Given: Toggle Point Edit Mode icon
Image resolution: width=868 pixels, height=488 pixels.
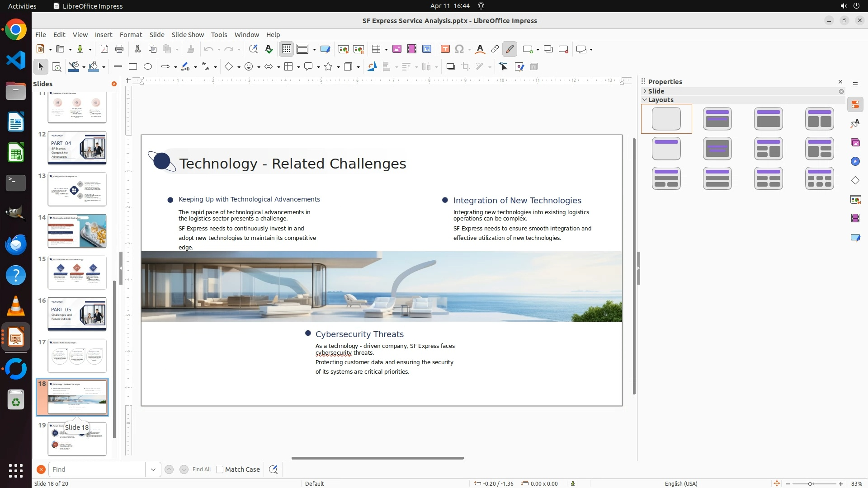Looking at the screenshot, I should coord(503,67).
